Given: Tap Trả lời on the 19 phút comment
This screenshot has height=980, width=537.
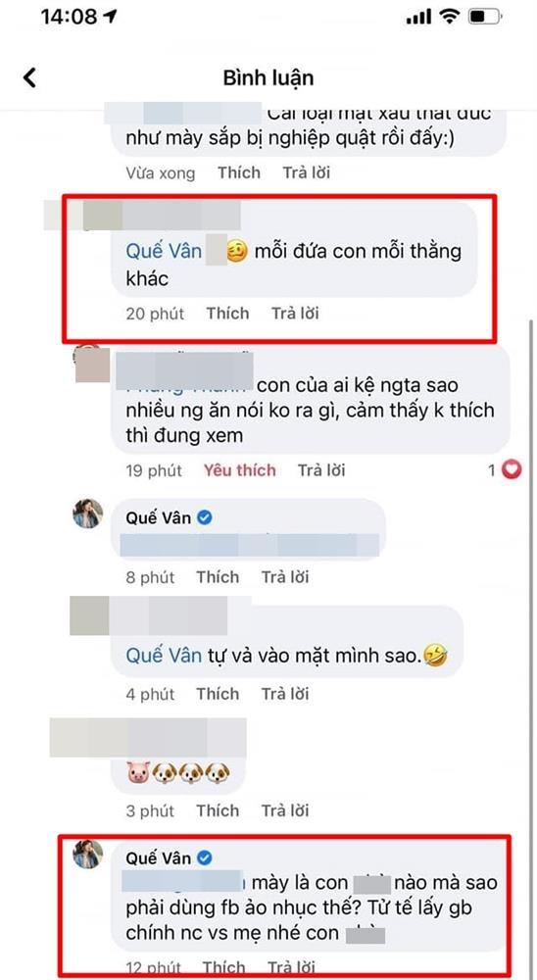Looking at the screenshot, I should pos(321,470).
